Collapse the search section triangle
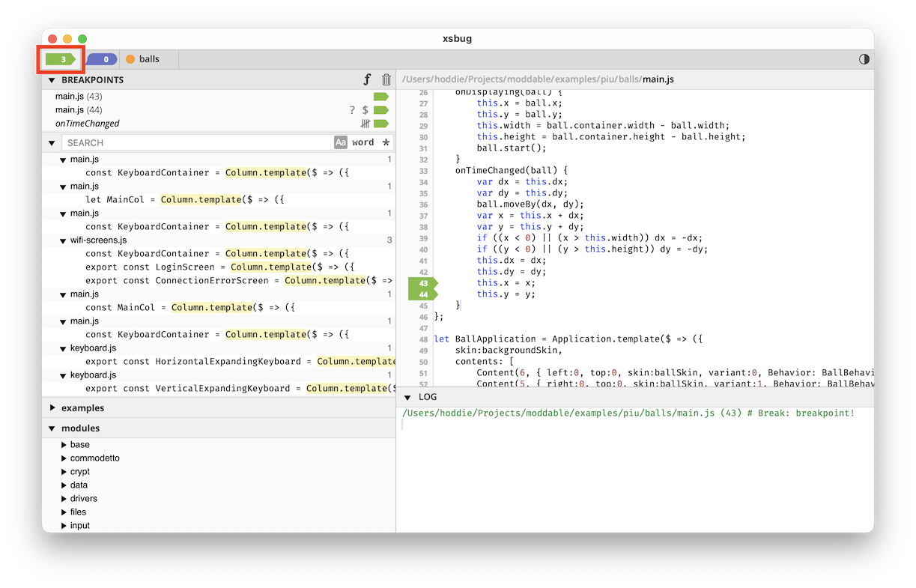 [52, 142]
